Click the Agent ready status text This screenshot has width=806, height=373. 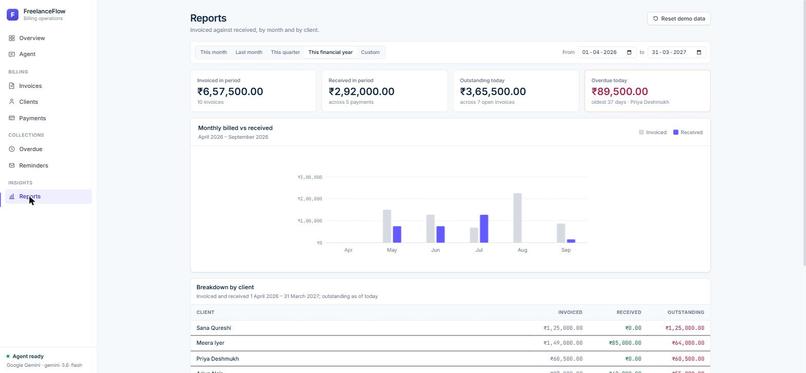pyautogui.click(x=28, y=356)
